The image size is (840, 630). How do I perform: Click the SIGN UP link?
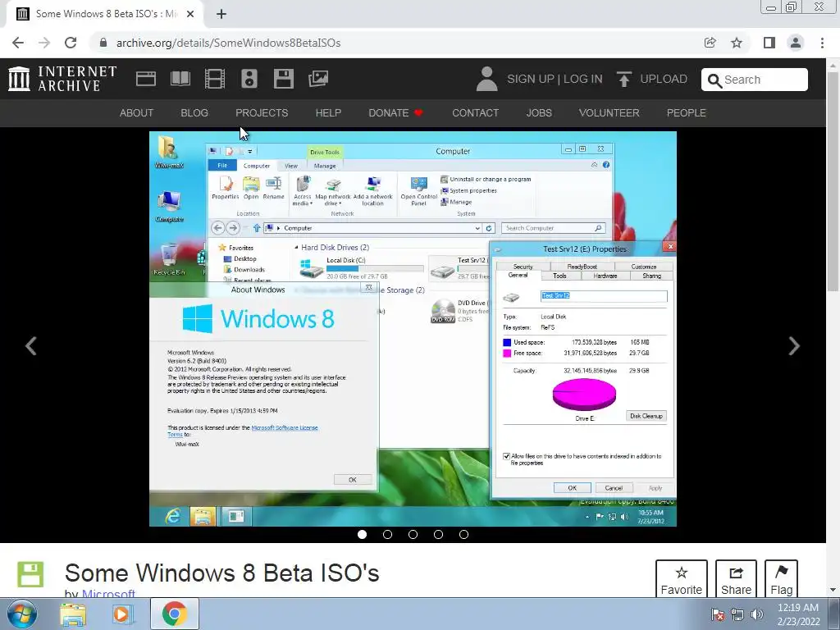click(531, 80)
